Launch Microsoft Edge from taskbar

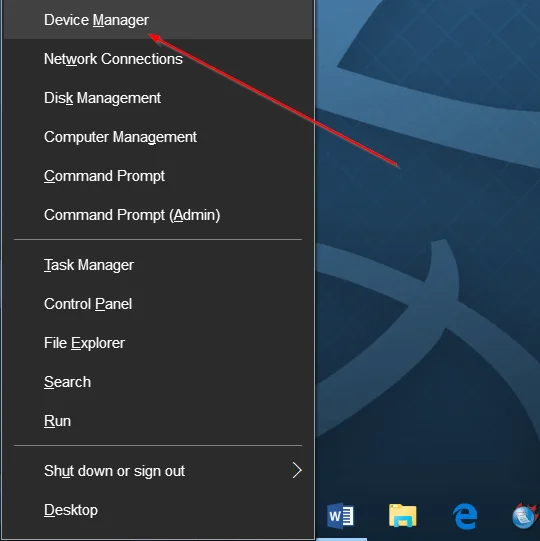pyautogui.click(x=465, y=516)
